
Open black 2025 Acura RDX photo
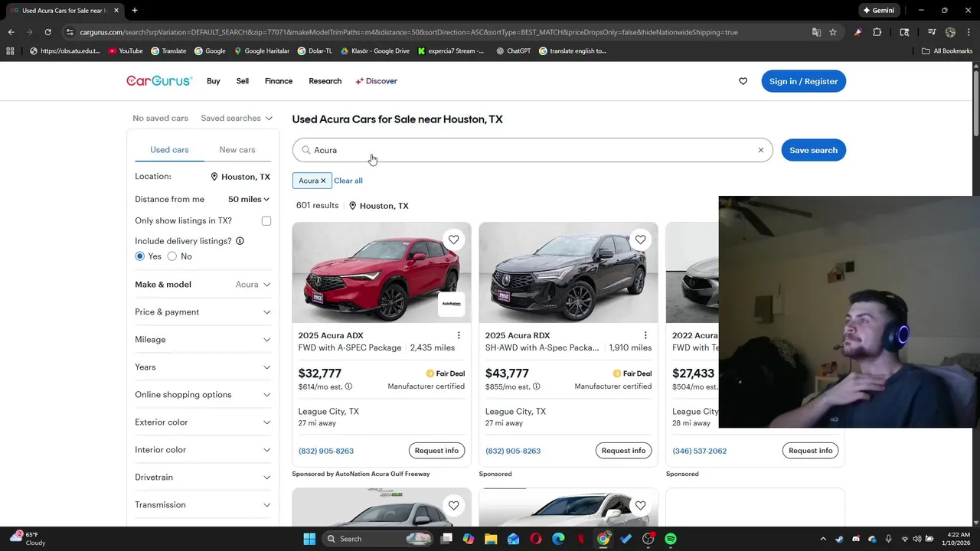pos(568,272)
